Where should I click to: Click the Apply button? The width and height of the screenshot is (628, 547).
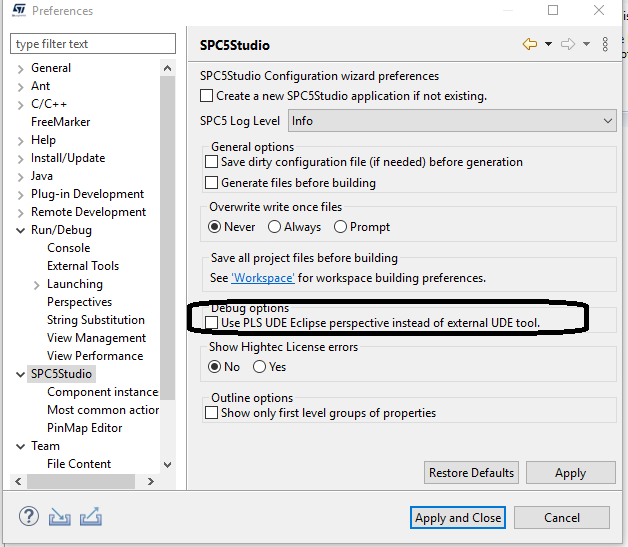coord(570,473)
